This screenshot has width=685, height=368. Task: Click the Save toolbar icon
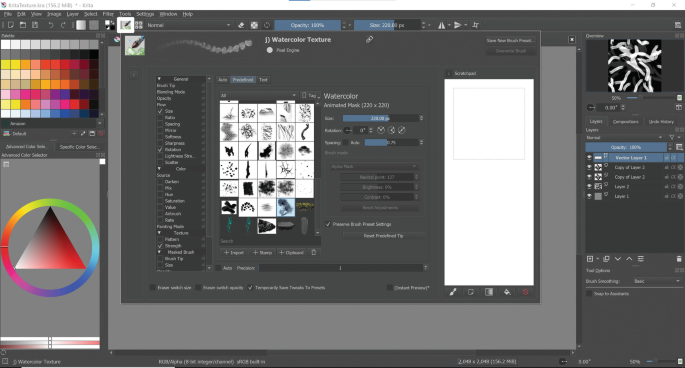pyautogui.click(x=35, y=25)
